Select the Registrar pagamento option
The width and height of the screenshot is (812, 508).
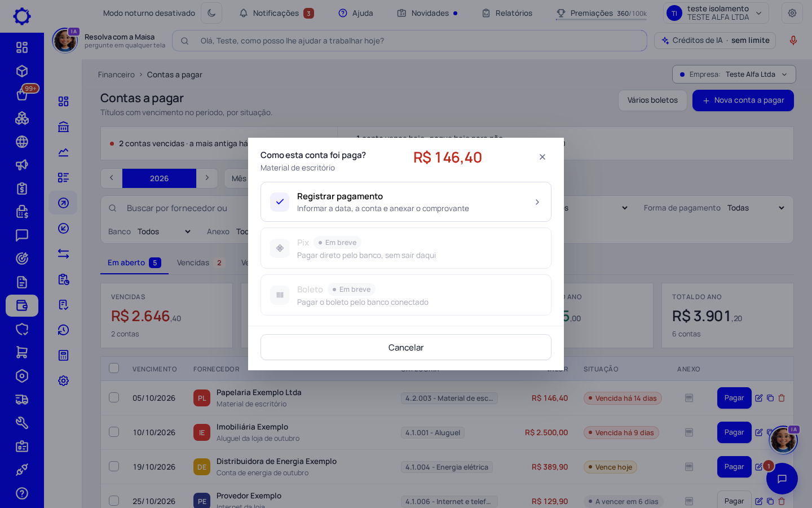point(406,202)
